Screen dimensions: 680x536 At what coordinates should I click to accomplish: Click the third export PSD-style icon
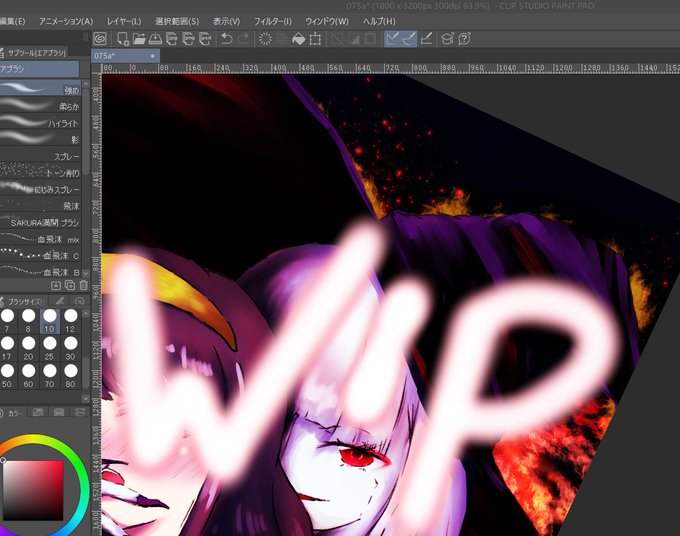pos(205,39)
